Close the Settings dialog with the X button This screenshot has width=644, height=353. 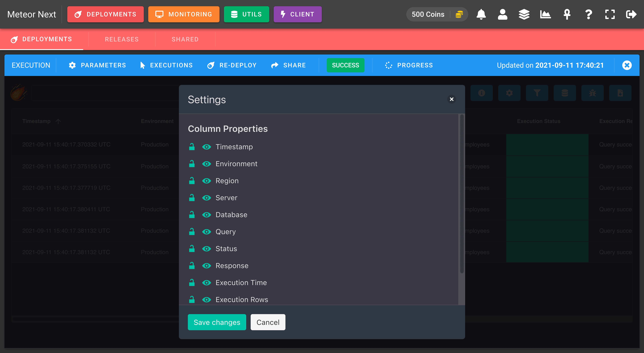pos(451,99)
